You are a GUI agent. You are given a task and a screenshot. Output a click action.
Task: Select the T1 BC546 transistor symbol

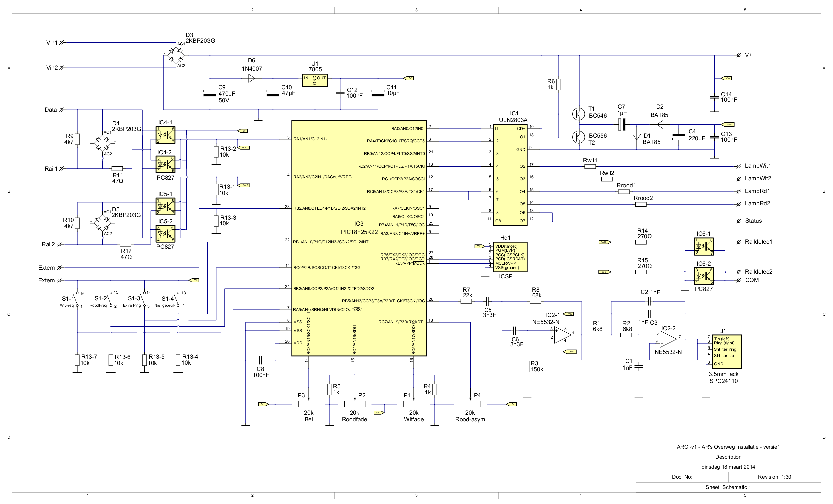point(578,114)
